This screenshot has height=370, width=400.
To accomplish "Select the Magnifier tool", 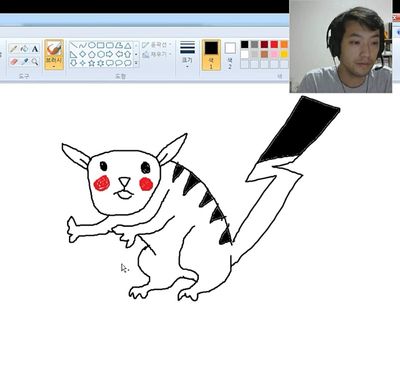I will pyautogui.click(x=35, y=61).
